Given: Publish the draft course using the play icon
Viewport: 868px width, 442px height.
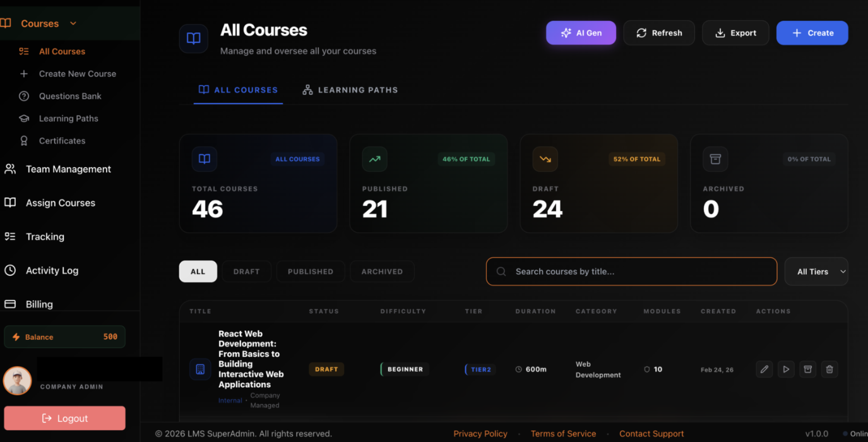Looking at the screenshot, I should coord(786,369).
